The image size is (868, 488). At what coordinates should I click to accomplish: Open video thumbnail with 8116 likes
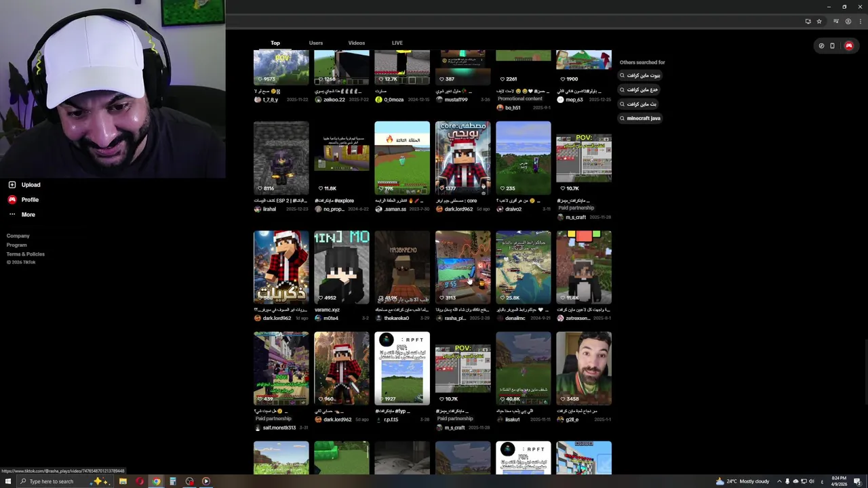pyautogui.click(x=281, y=158)
